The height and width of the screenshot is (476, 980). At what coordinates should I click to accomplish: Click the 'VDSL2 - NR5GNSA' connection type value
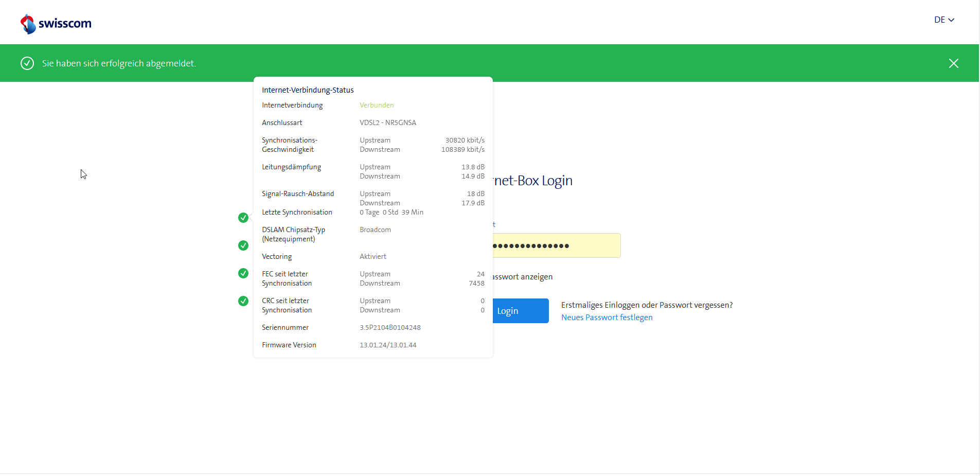tap(387, 123)
